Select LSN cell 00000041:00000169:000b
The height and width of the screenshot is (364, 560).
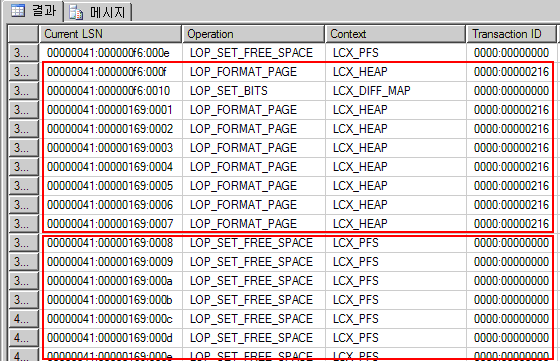click(x=111, y=300)
